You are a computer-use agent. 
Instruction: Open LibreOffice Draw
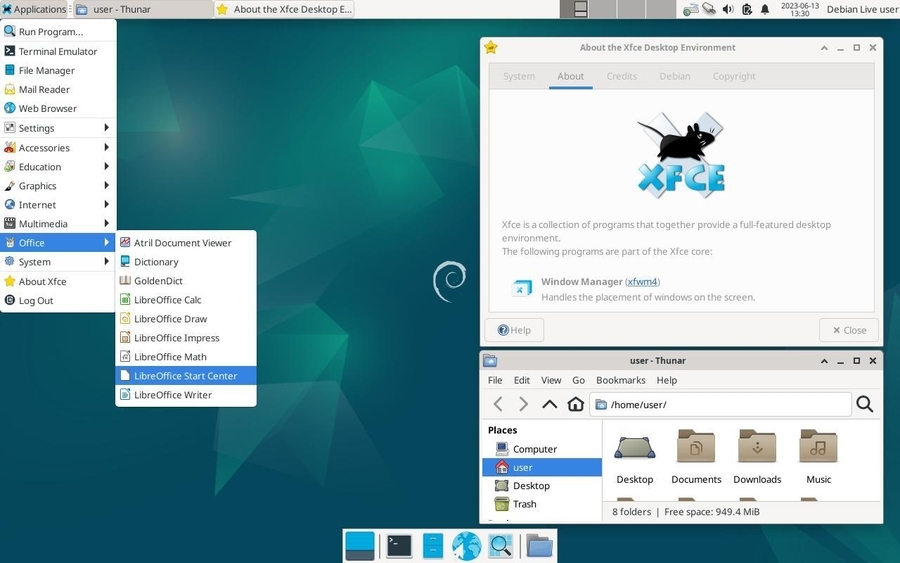pos(186,319)
